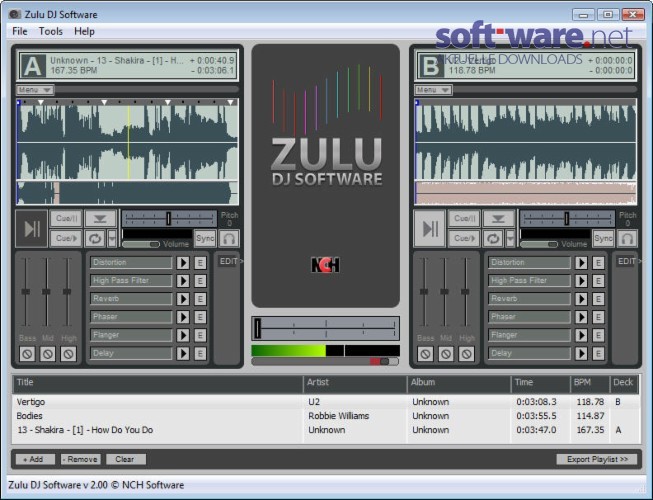This screenshot has width=653, height=500.
Task: Sync Deck A tempo
Action: point(205,239)
